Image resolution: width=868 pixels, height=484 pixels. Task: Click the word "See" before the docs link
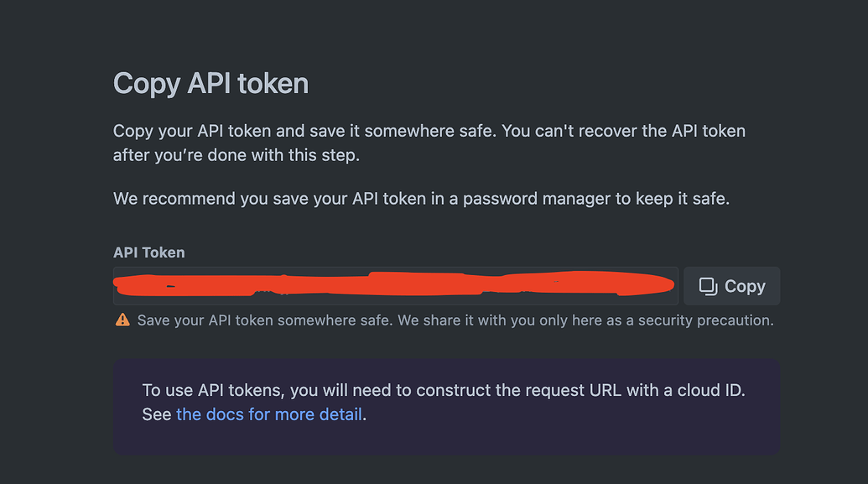click(157, 414)
